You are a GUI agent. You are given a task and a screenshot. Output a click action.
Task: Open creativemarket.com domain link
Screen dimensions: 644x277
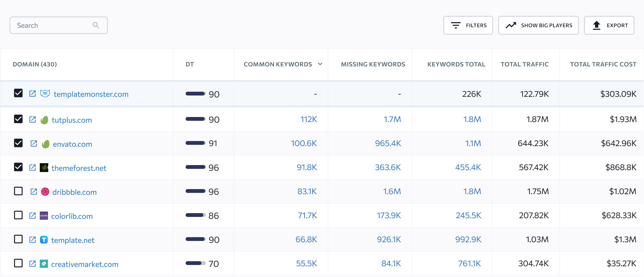tap(85, 264)
